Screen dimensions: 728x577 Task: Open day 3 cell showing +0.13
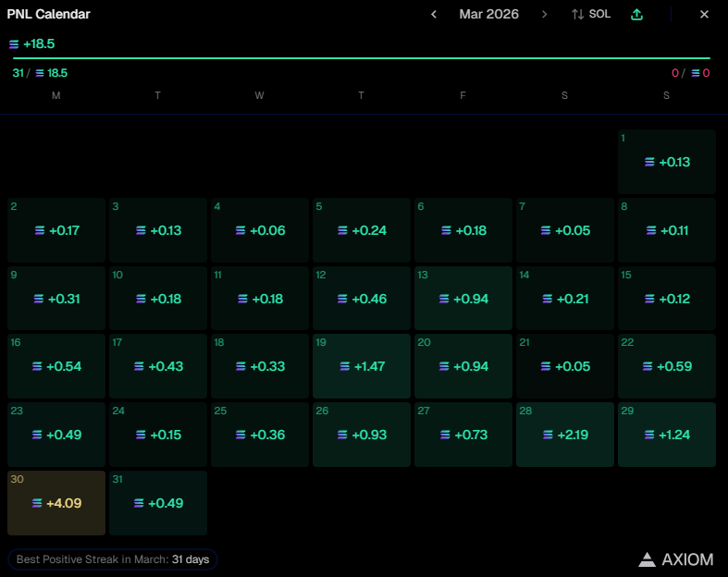(x=158, y=230)
